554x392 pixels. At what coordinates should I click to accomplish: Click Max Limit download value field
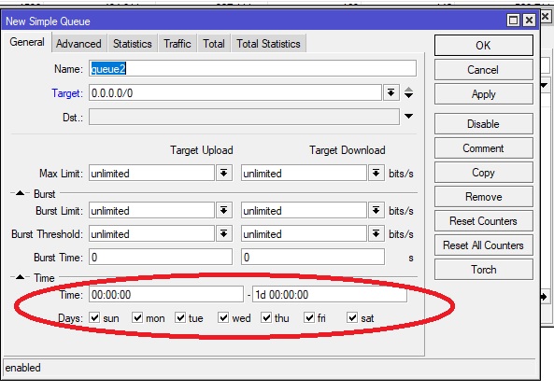click(304, 173)
